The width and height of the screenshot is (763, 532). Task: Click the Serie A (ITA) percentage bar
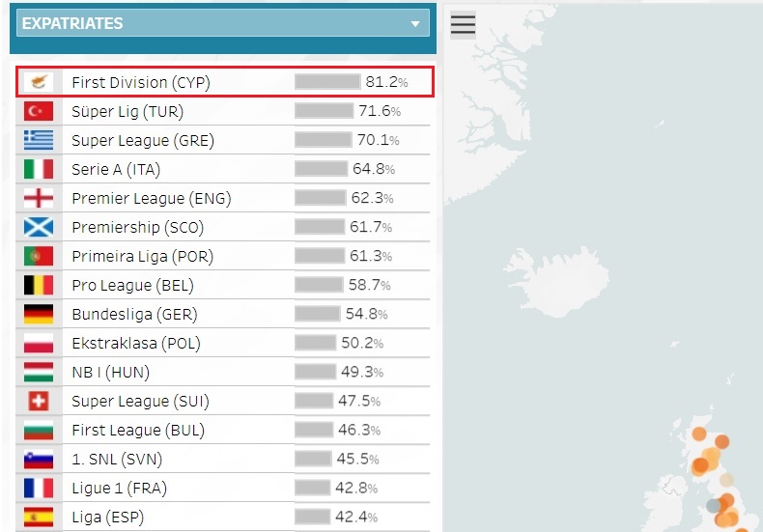pyautogui.click(x=322, y=169)
